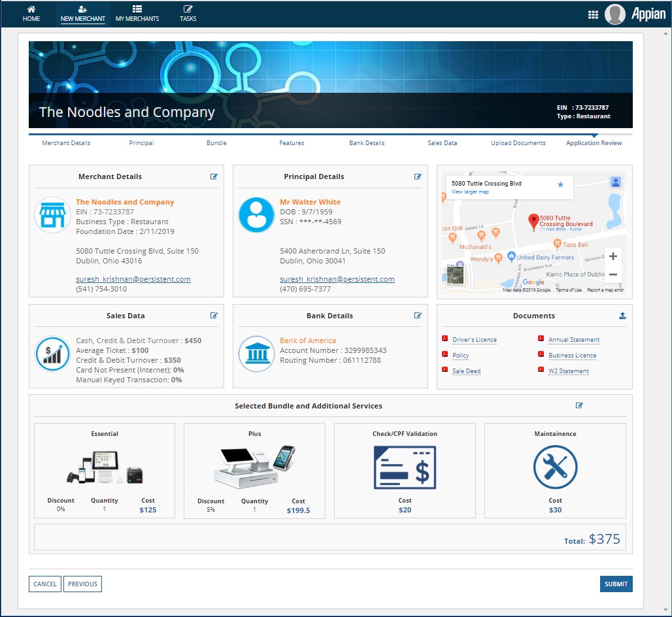Edit the Sales Data section
The height and width of the screenshot is (617, 672).
coord(213,315)
